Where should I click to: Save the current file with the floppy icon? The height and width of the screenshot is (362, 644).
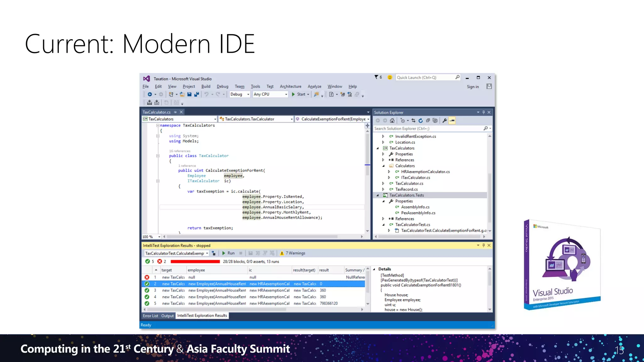coord(189,94)
